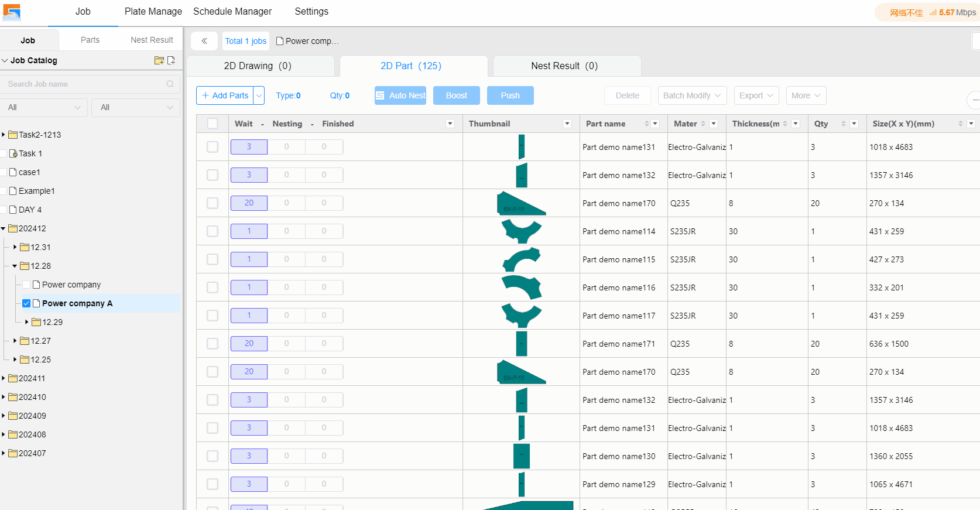Open the Batch Modify dropdown
980x510 pixels.
coord(692,95)
